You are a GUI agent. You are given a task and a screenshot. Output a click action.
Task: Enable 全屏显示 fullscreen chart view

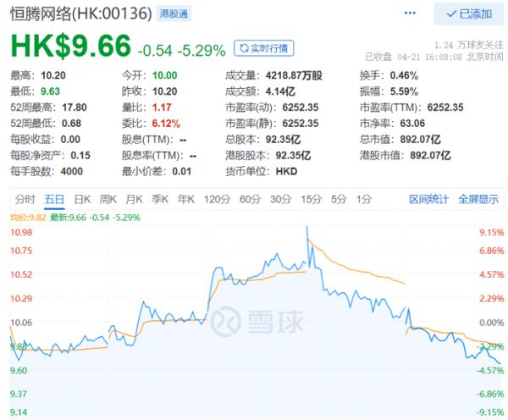478,199
